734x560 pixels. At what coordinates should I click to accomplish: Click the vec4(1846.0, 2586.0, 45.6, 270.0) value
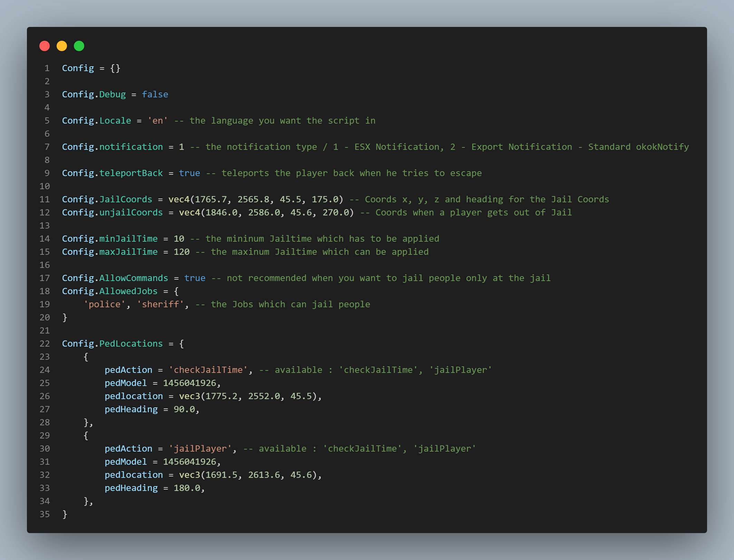[267, 213]
